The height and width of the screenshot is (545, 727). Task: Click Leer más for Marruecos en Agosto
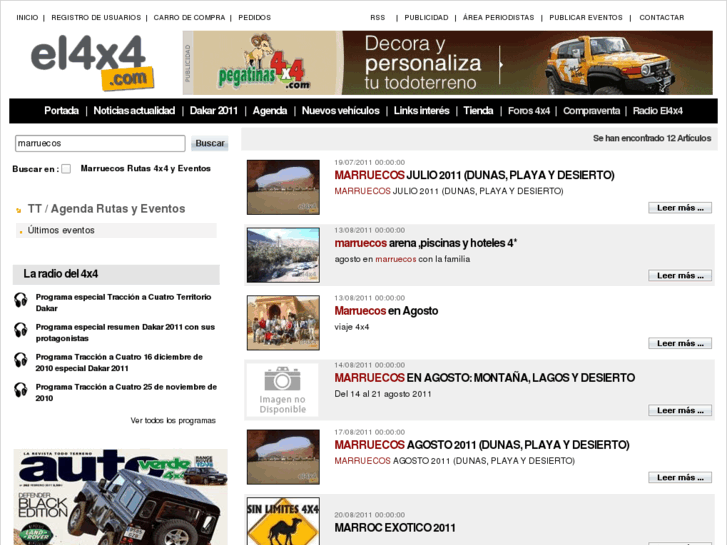pos(680,343)
